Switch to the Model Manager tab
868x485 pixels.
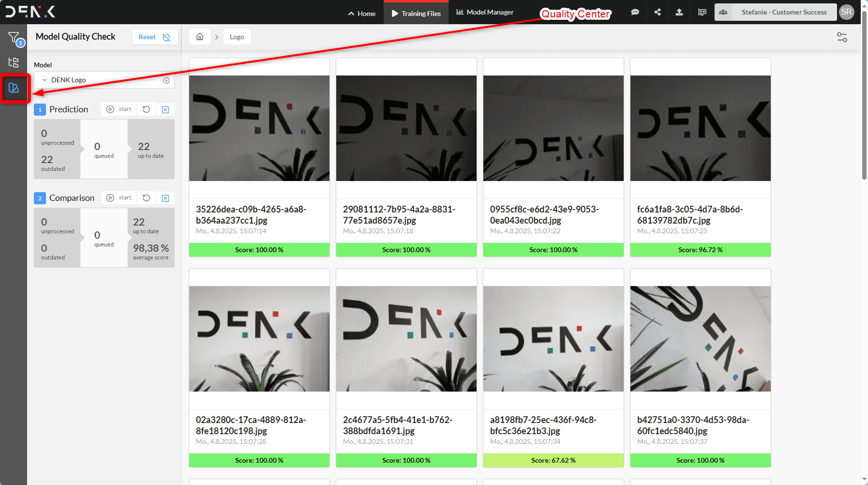pos(484,12)
